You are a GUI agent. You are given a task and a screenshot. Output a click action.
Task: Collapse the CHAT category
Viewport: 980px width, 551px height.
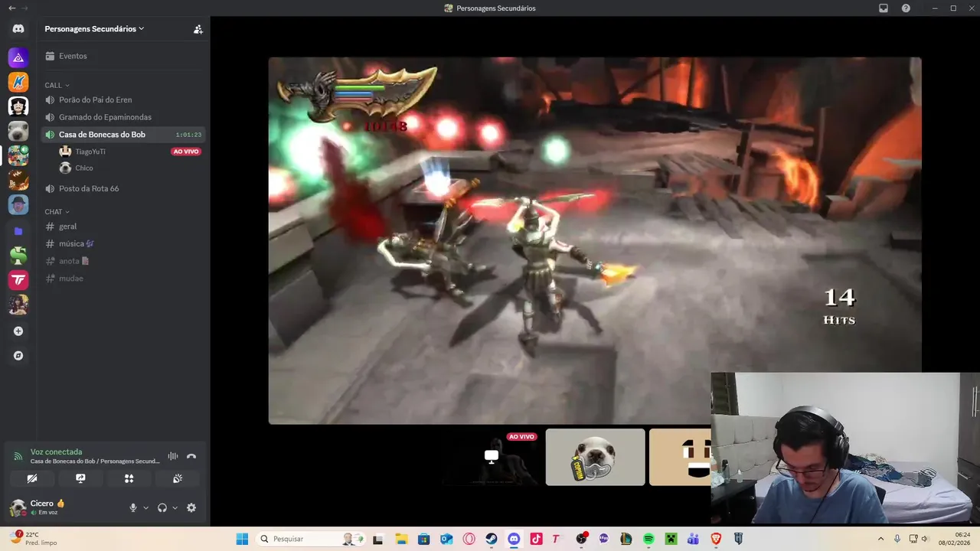(x=57, y=212)
